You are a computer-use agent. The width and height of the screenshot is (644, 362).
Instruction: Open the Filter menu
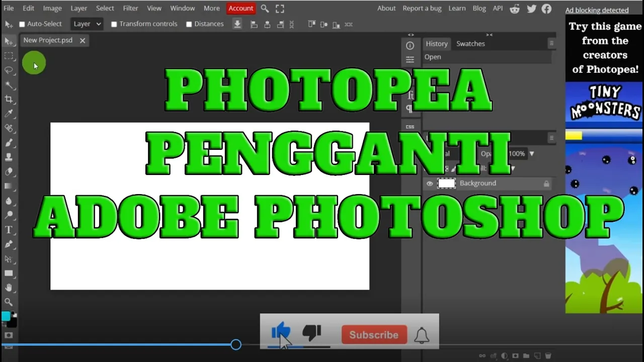130,8
